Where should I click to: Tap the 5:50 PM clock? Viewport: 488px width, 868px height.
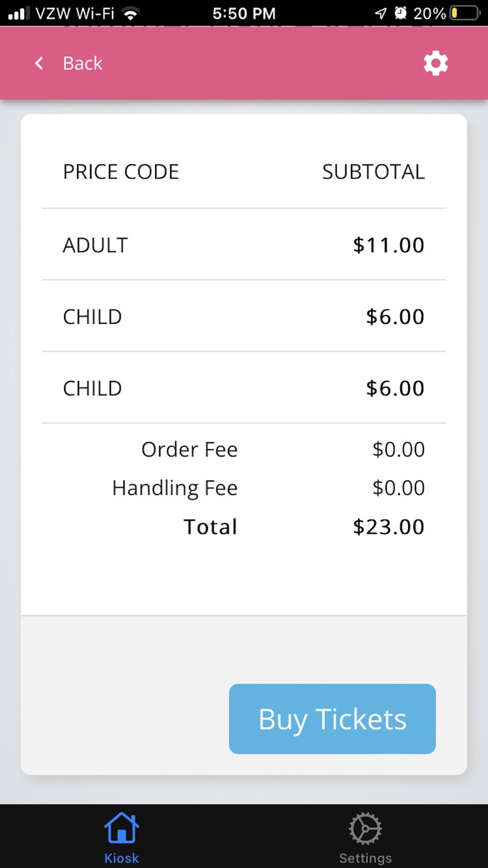pos(244,13)
